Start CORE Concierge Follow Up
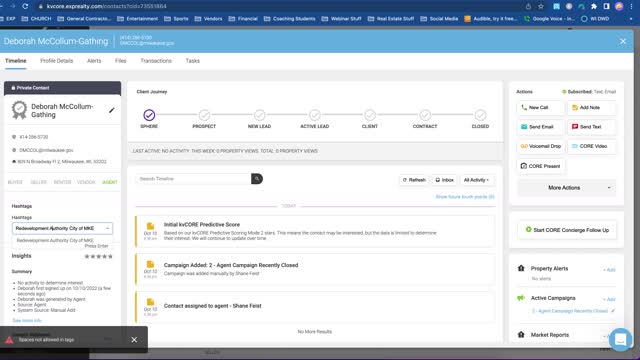The image size is (640, 360). tap(567, 230)
